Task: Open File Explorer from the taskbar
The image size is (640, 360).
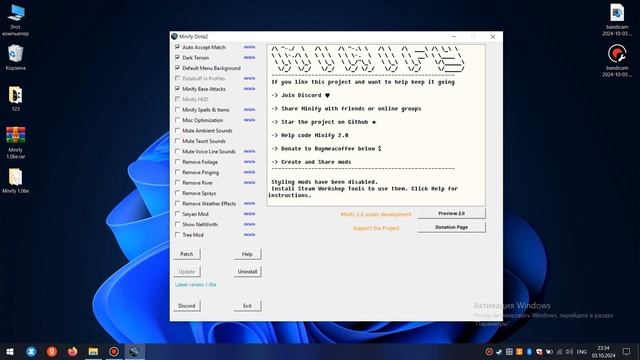Action: coord(93,351)
